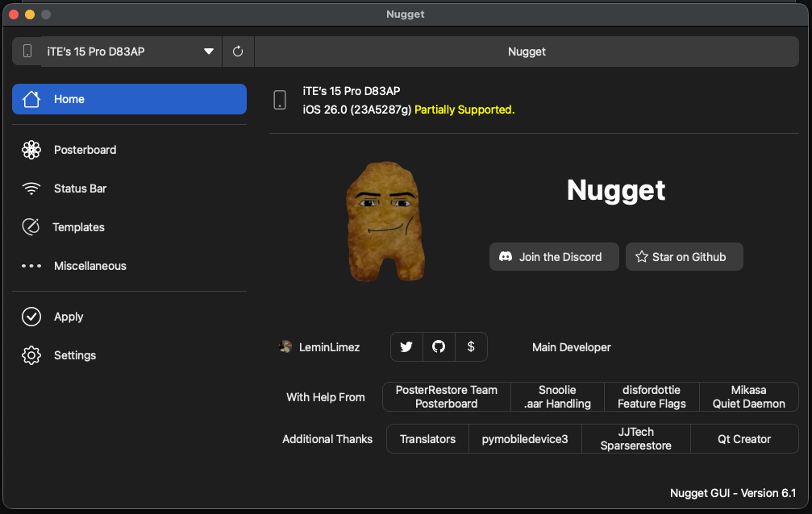The width and height of the screenshot is (812, 514).
Task: Click the phone icon beside device selector
Action: click(x=27, y=51)
